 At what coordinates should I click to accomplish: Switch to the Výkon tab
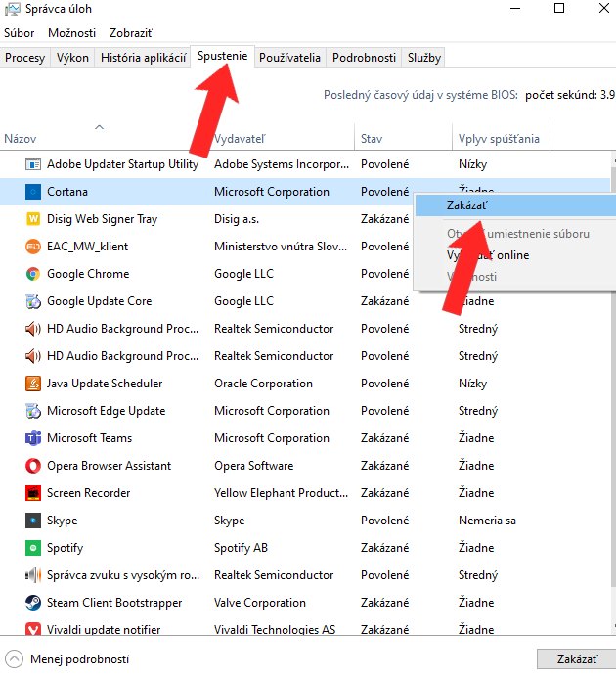click(x=72, y=58)
